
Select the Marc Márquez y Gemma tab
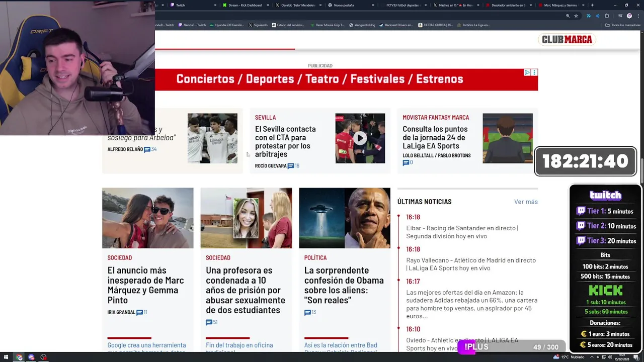562,5
